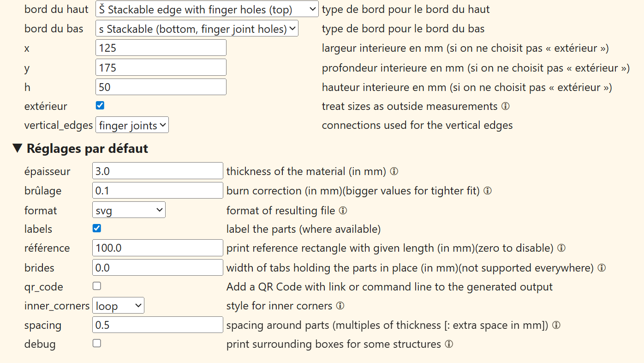Open the bord du bas dropdown

point(197,29)
